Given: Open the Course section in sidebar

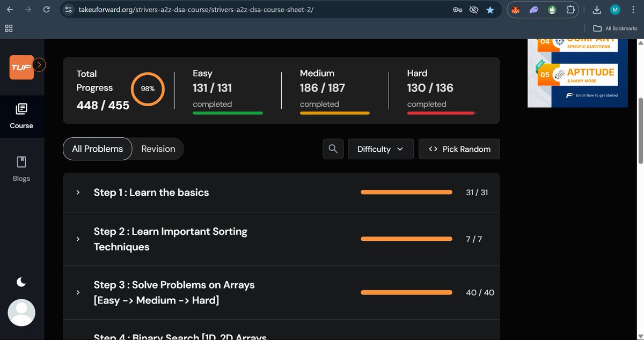Looking at the screenshot, I should 21,116.
